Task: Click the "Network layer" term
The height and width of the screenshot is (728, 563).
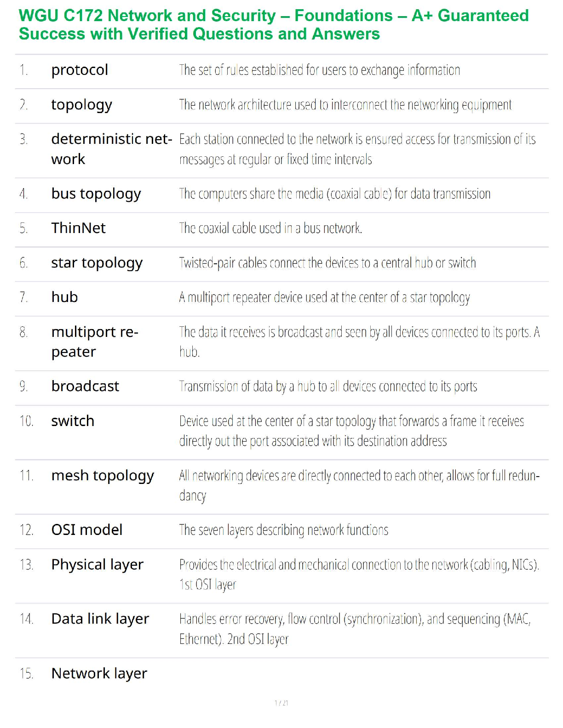Action: point(99,674)
